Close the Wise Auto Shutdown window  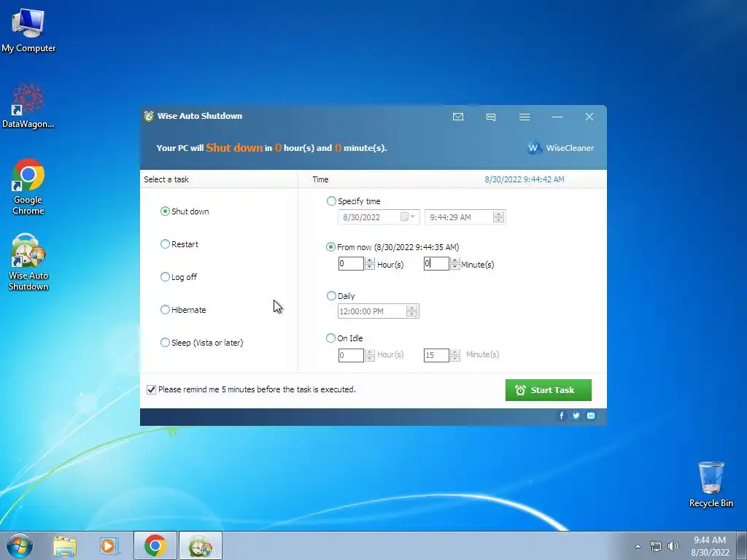point(589,117)
